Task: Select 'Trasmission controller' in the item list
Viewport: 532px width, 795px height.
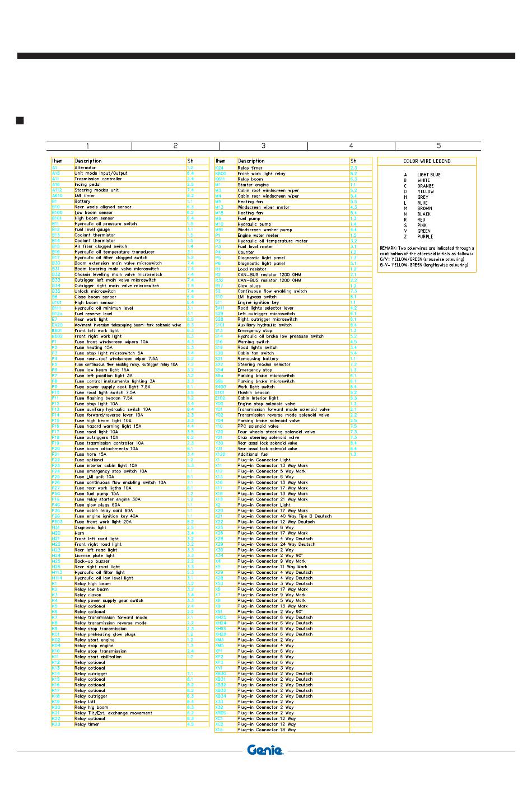Action: point(130,179)
